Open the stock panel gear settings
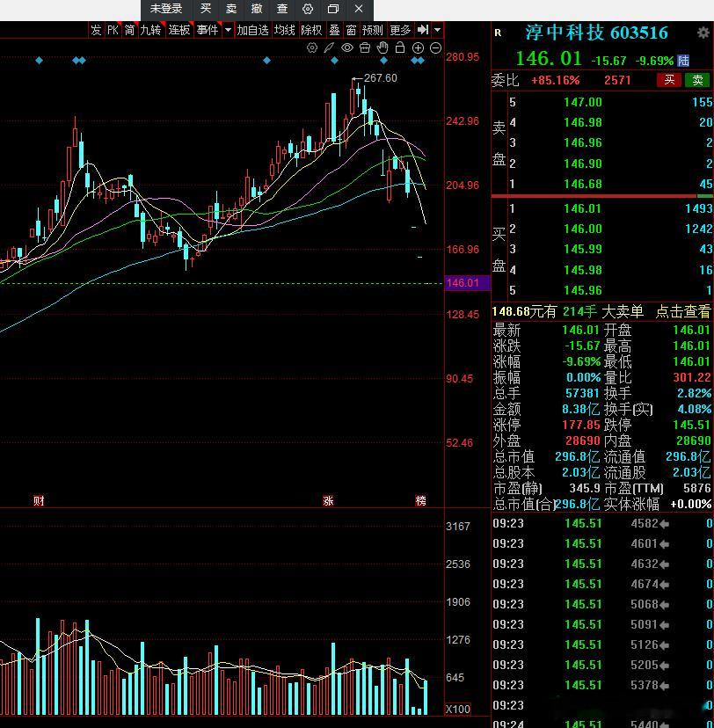The width and height of the screenshot is (714, 728). (703, 33)
